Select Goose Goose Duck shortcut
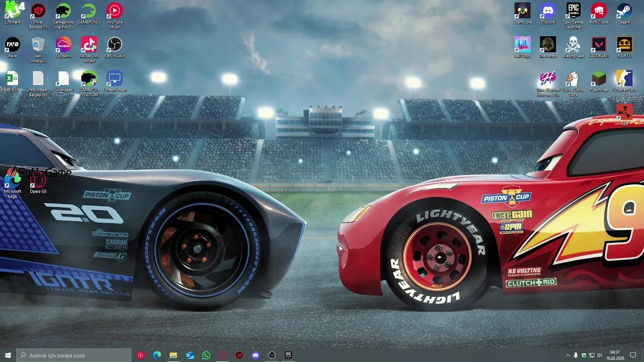644x362 pixels. point(574,84)
